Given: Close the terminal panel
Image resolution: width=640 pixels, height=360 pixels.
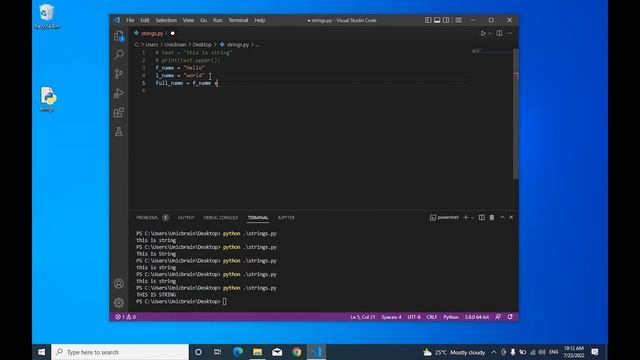Looking at the screenshot, I should coord(511,218).
